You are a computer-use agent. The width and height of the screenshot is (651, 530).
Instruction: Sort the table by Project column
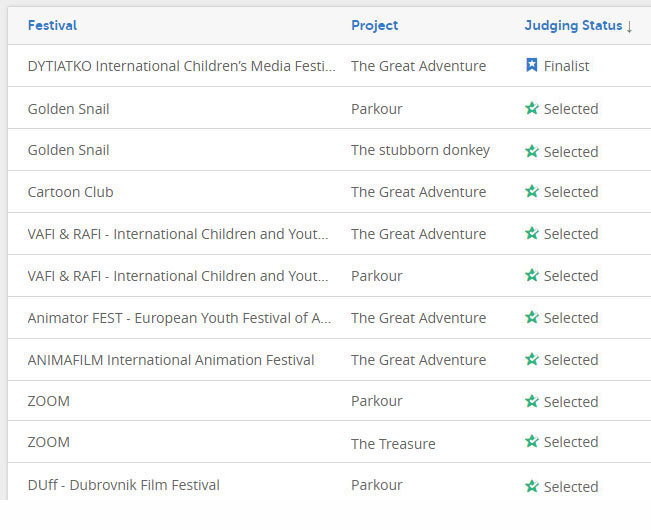pyautogui.click(x=374, y=25)
